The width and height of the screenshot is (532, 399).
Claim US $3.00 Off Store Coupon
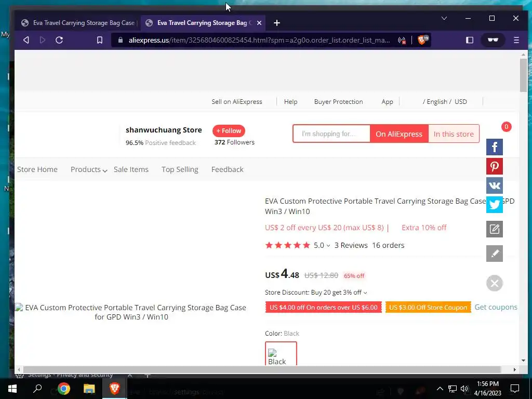click(428, 308)
